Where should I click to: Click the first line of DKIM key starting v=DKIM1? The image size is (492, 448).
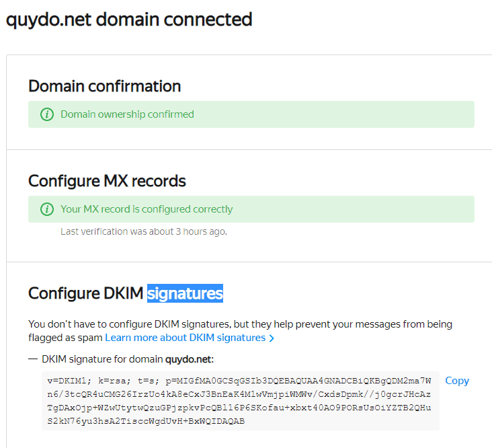[x=239, y=381]
